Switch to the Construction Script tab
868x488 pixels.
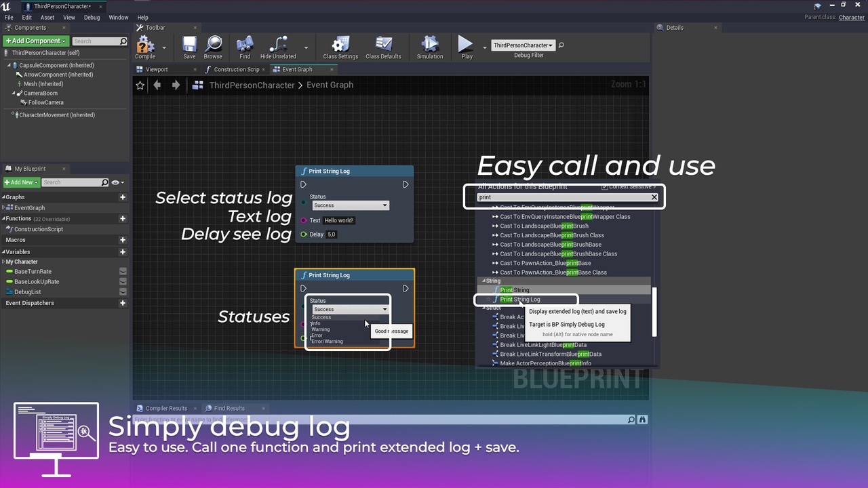click(x=237, y=69)
